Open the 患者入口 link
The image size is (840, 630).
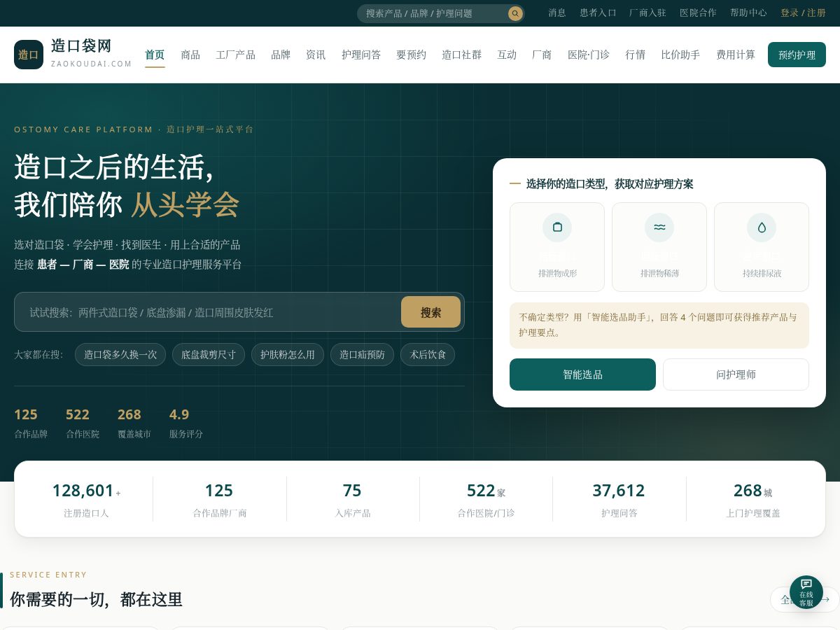coord(598,13)
